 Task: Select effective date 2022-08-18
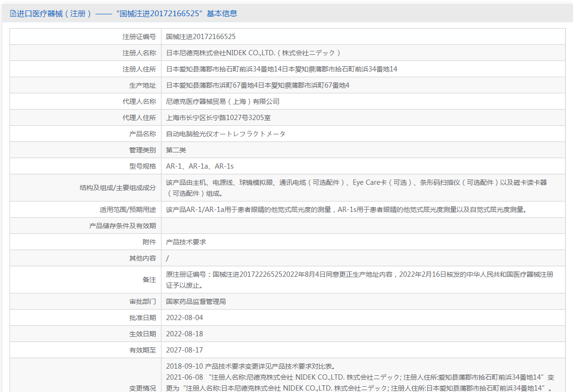(x=184, y=334)
